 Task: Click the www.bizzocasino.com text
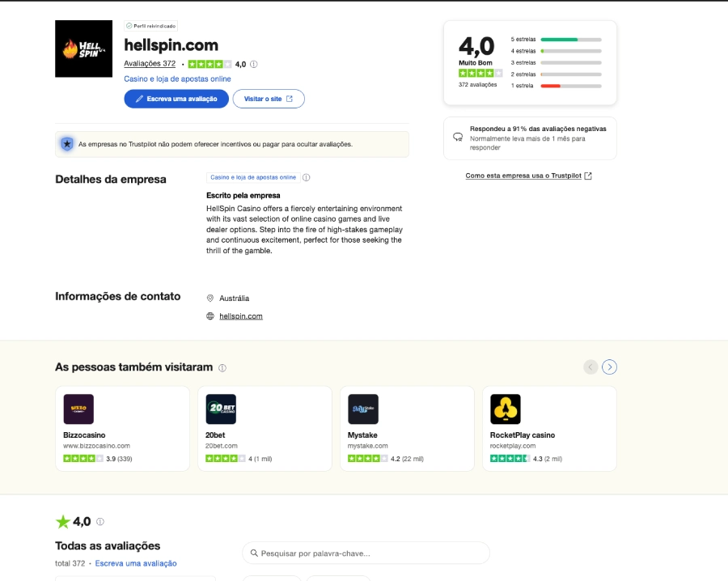point(96,446)
